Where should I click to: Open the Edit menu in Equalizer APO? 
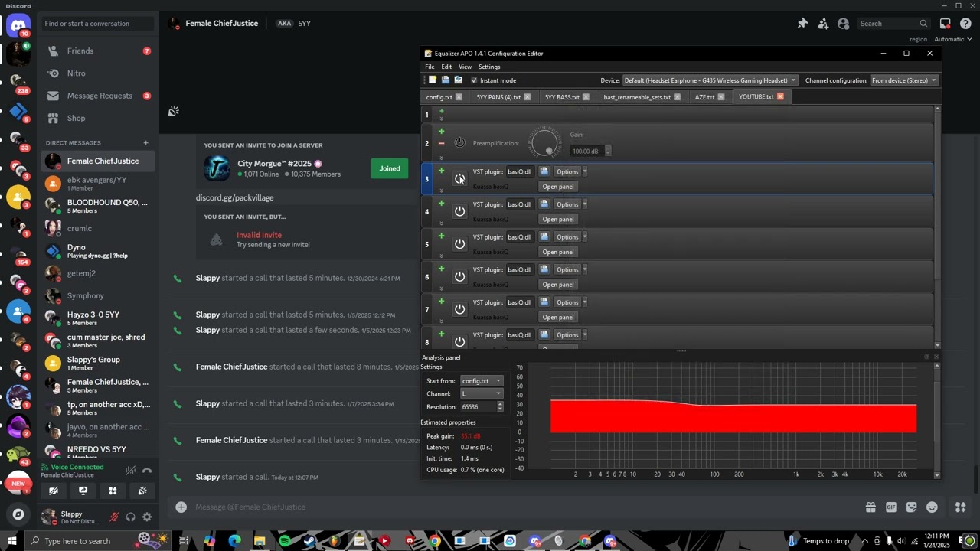(446, 67)
